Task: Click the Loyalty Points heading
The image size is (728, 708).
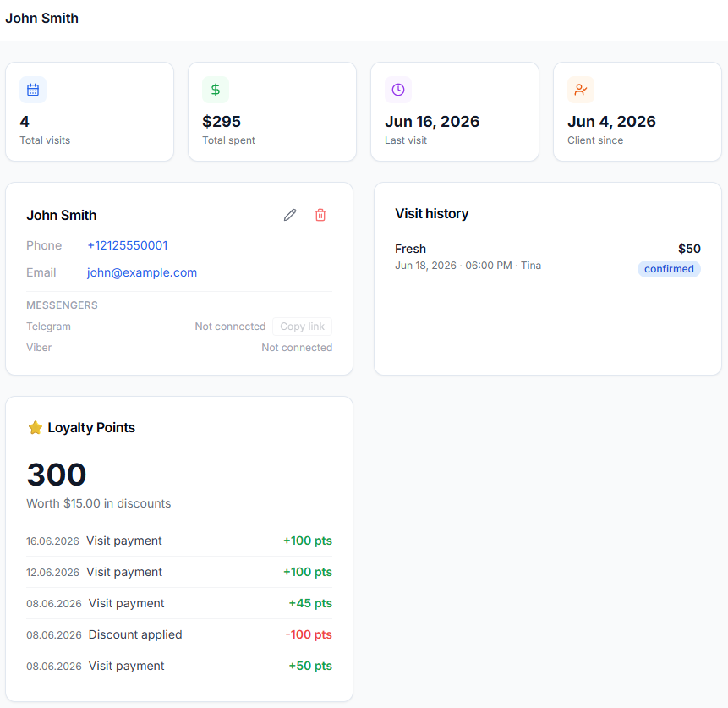Action: (x=91, y=427)
